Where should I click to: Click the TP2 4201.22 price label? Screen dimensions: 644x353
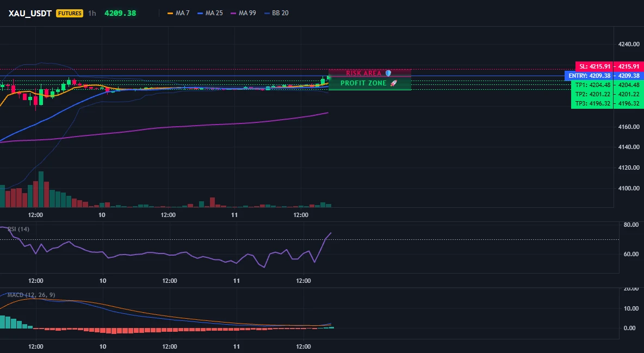592,94
